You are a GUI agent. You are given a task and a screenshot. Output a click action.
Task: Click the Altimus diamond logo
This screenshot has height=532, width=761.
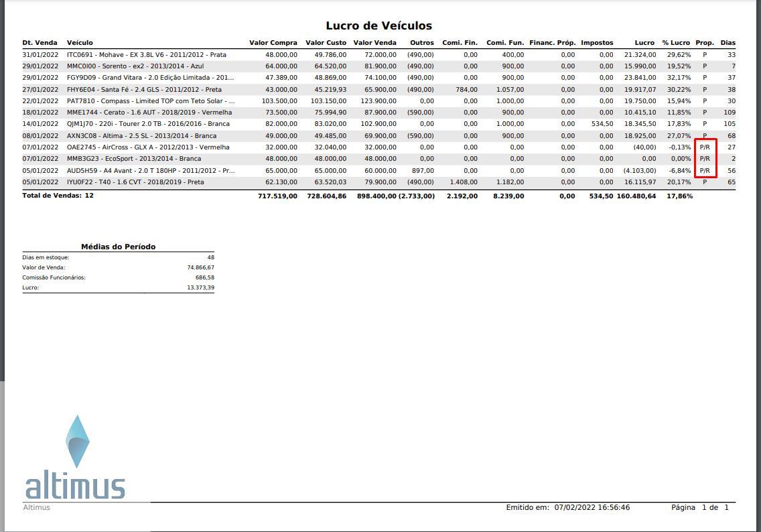point(77,441)
